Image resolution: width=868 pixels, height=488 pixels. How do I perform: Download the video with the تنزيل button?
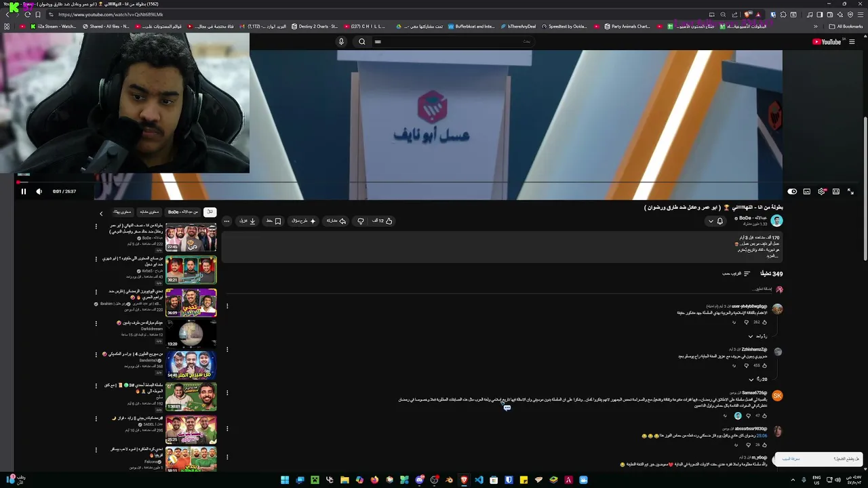[x=247, y=221]
